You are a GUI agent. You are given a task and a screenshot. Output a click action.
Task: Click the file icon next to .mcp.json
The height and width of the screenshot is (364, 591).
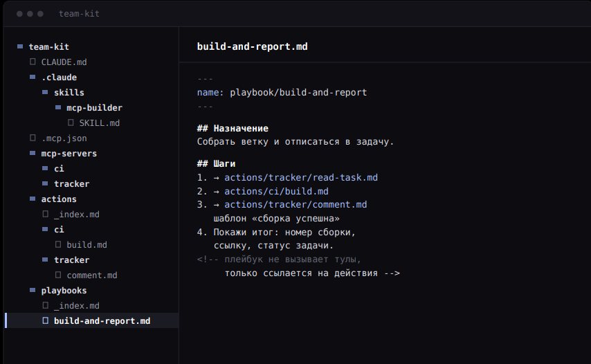click(x=33, y=138)
